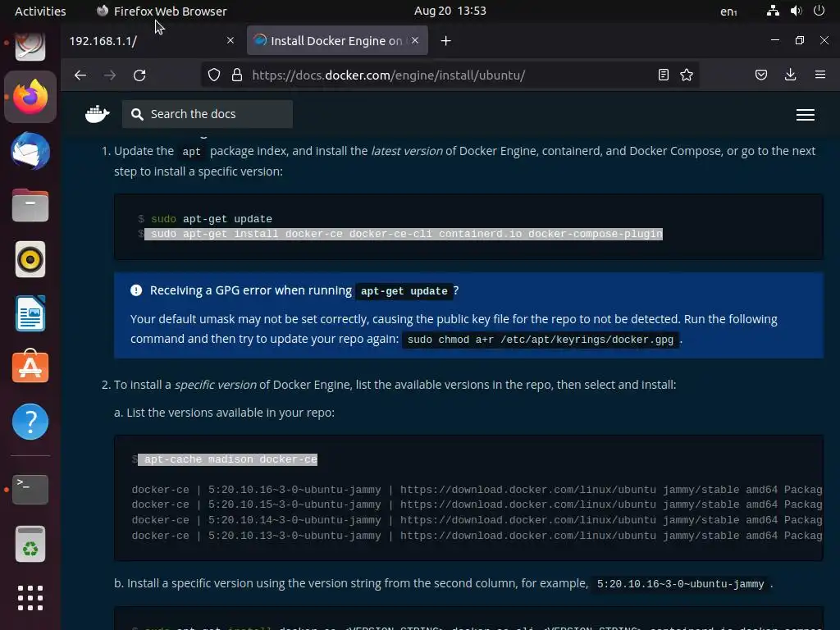The height and width of the screenshot is (630, 840).
Task: Open the power menu icon
Action: [819, 11]
